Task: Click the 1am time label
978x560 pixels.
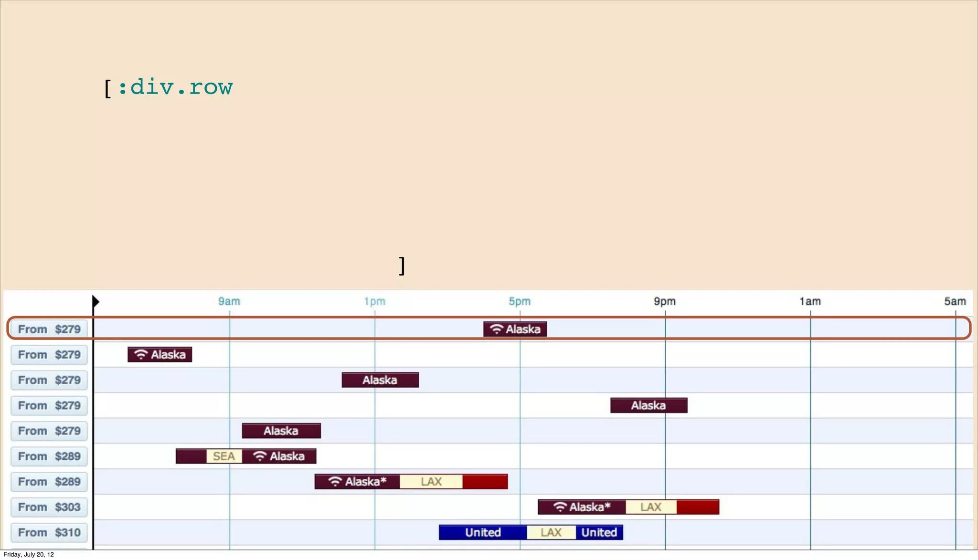Action: tap(810, 301)
